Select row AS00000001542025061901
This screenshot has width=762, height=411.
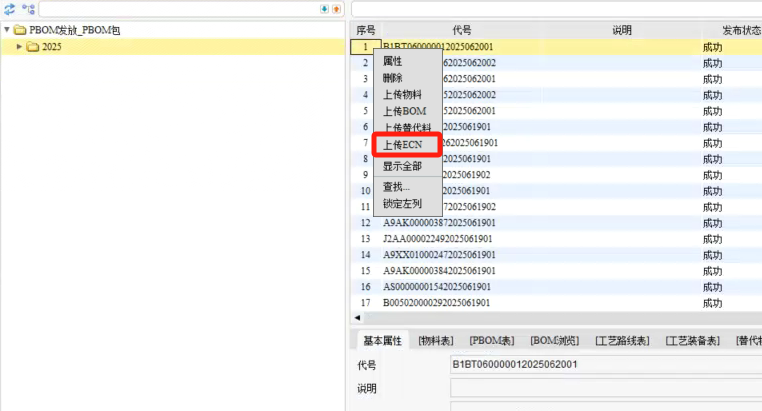pos(556,287)
